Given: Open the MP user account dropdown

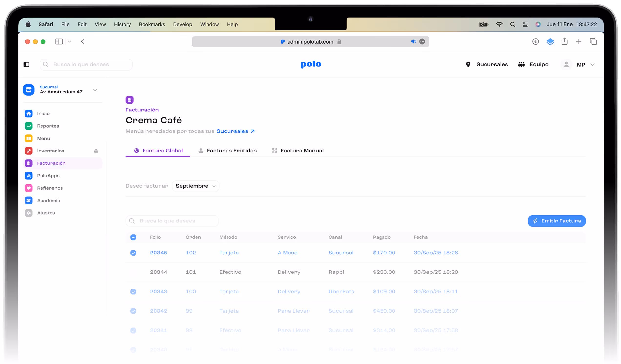Looking at the screenshot, I should (x=592, y=65).
